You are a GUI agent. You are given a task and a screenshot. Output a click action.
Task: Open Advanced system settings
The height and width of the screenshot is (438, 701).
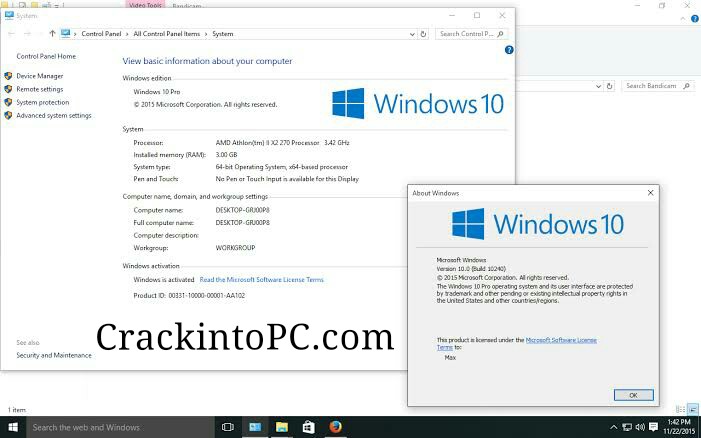54,115
